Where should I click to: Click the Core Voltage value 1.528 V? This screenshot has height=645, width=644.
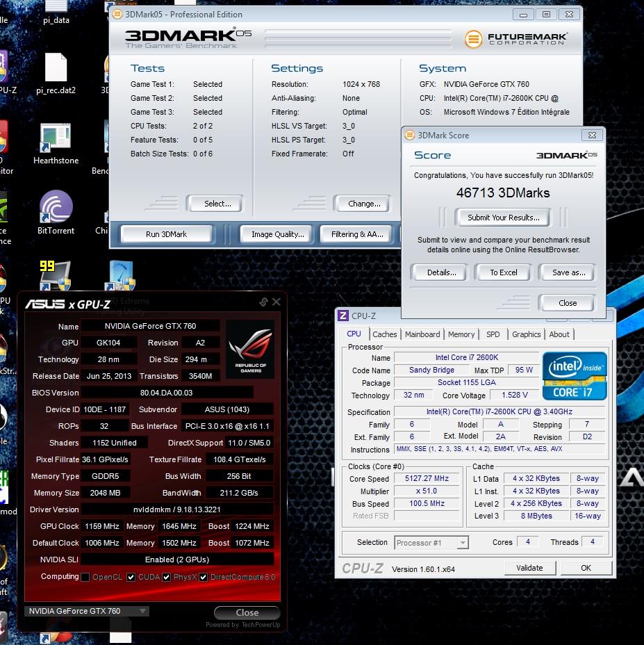coord(515,395)
